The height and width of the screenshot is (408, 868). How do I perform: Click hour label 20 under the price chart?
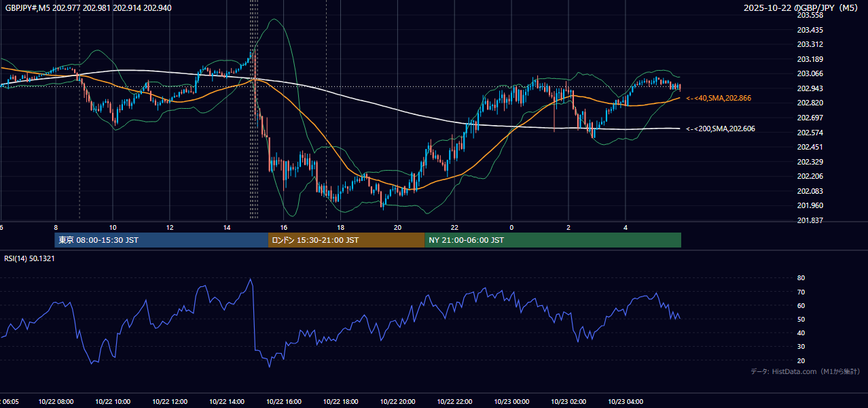(398, 227)
